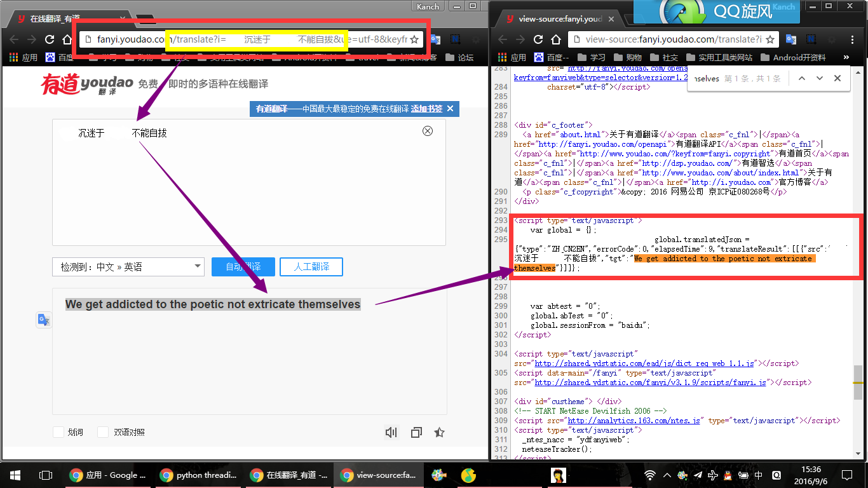The width and height of the screenshot is (868, 488).
Task: Switch to the 在线翻译_有道 taskbar window
Action: (x=289, y=475)
